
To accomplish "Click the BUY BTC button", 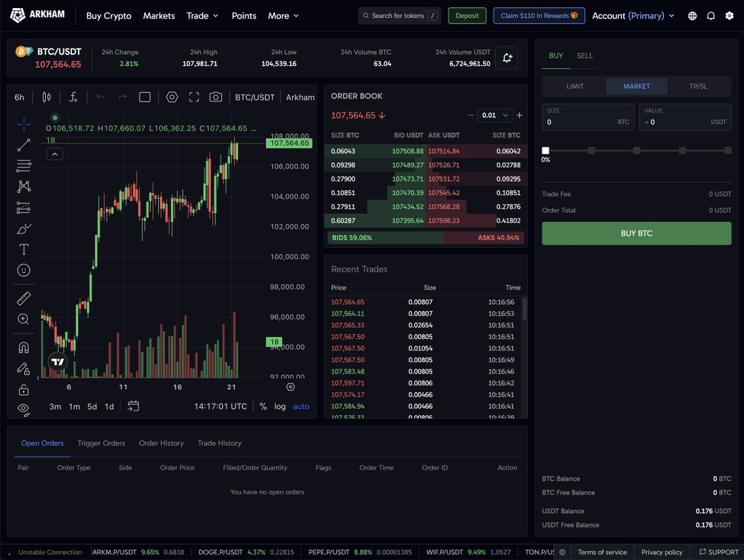I will coord(637,234).
